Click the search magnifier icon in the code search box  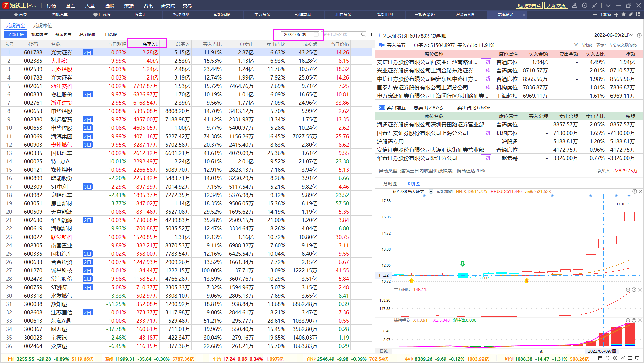pyautogui.click(x=363, y=35)
